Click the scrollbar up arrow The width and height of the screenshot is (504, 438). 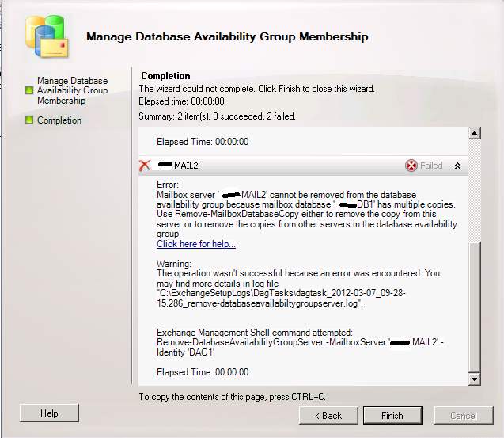click(x=475, y=133)
